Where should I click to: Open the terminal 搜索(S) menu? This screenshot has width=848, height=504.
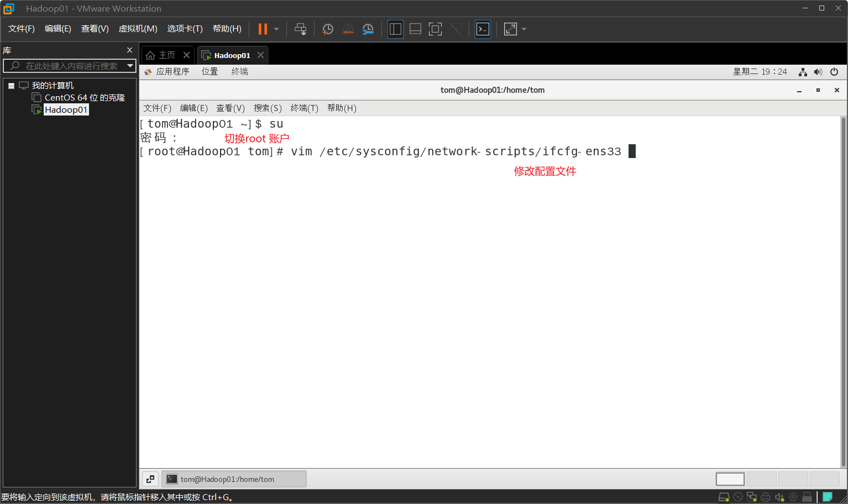268,108
